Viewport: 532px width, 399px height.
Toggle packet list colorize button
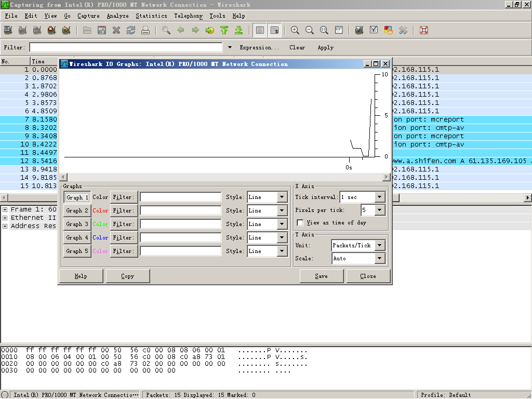point(260,30)
